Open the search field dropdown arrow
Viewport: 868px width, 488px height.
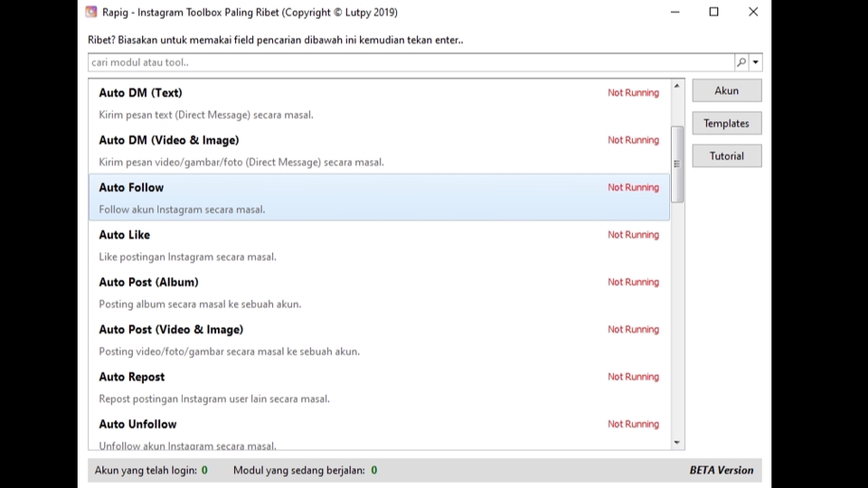pos(756,62)
